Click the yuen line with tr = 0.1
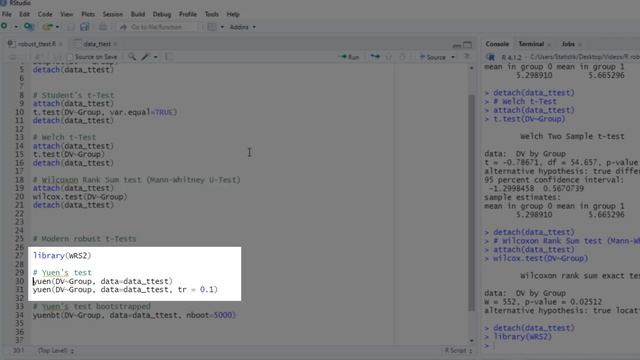Viewport: 640px width, 360px height. (x=125, y=289)
